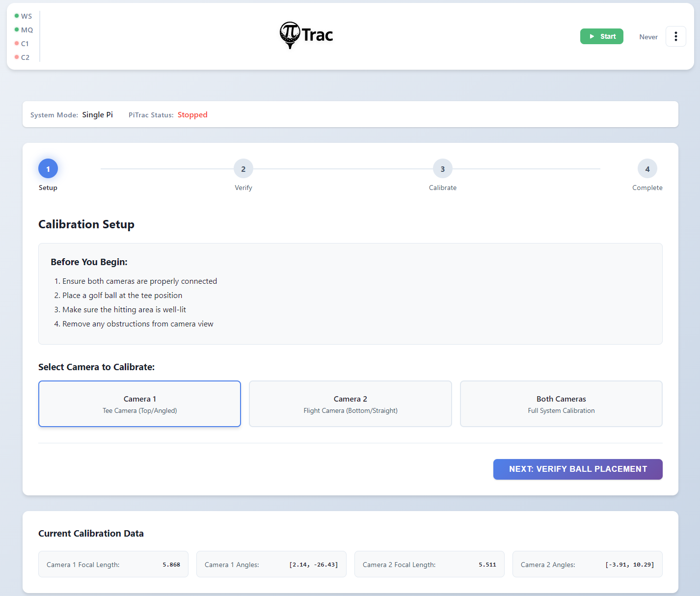Click the C2 camera status indicator
Screen dimensions: 700x596
point(22,57)
